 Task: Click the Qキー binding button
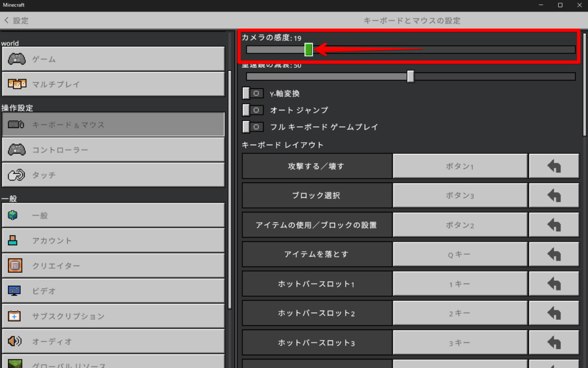[x=460, y=254]
